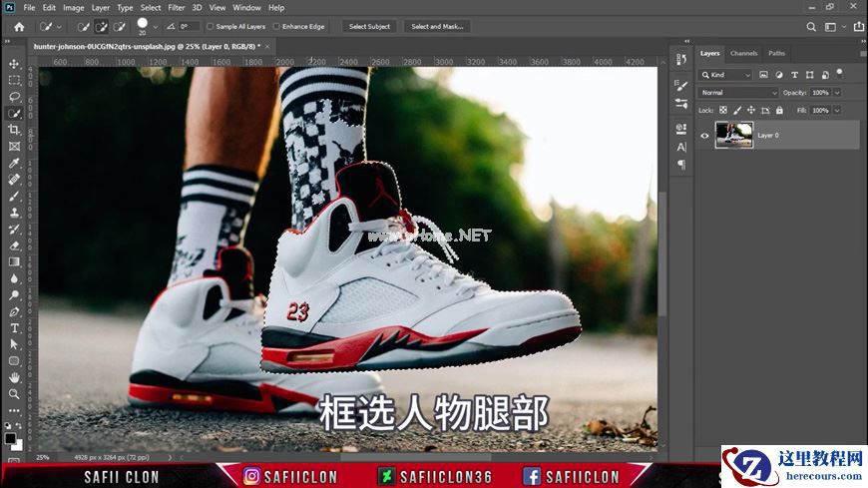
Task: Open the File menu
Action: pos(29,8)
